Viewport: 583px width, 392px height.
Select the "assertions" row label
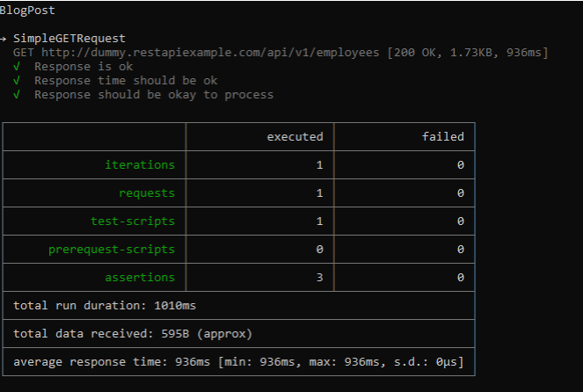tap(140, 278)
